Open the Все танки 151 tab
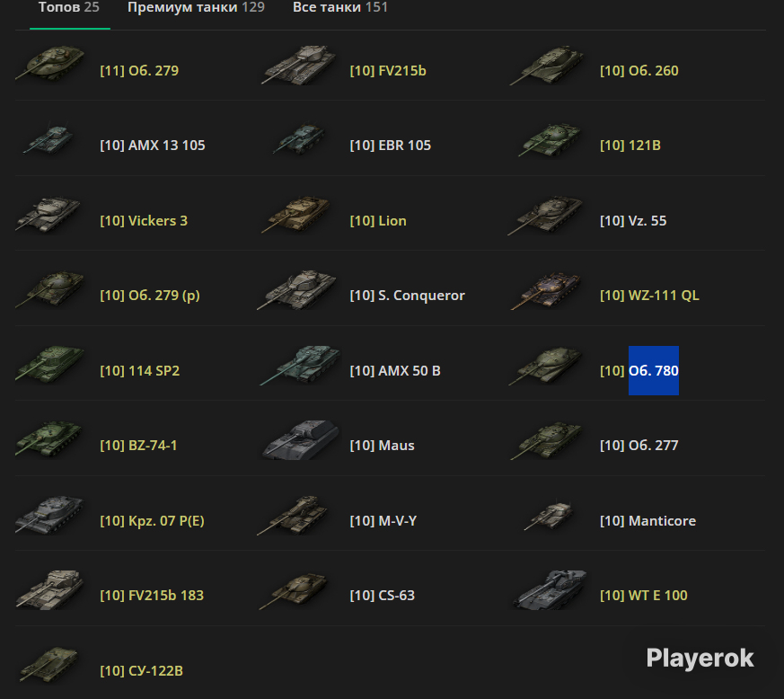784x699 pixels. [340, 7]
